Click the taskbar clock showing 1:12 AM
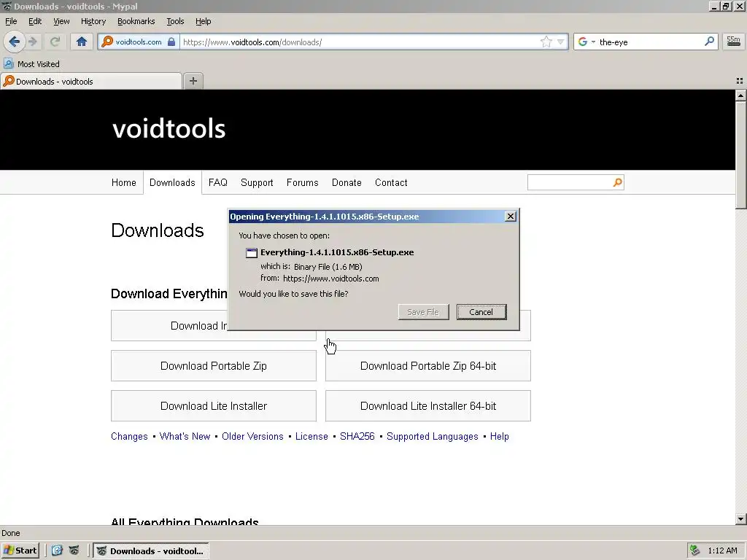This screenshot has width=747, height=560. pos(723,551)
